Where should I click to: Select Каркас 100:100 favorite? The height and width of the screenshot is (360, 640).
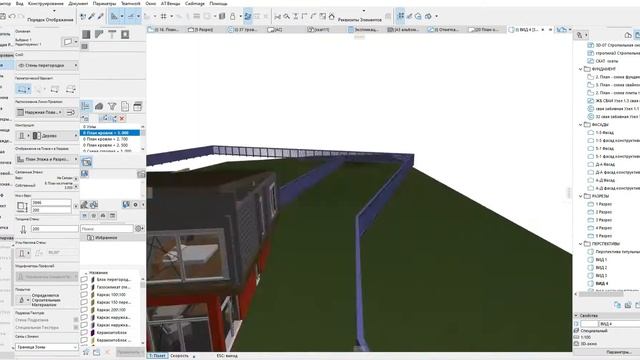(111, 295)
